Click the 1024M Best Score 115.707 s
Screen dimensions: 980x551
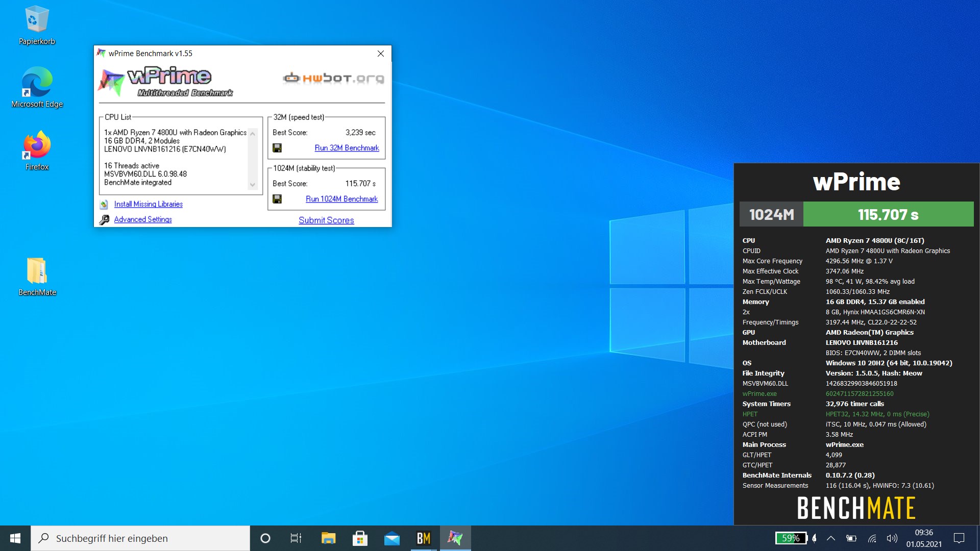click(360, 184)
